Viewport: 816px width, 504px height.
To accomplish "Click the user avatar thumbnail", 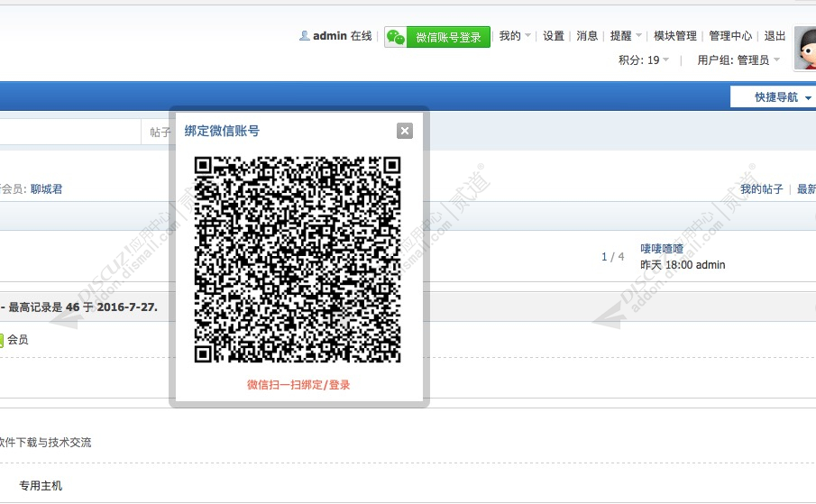I will [805, 48].
